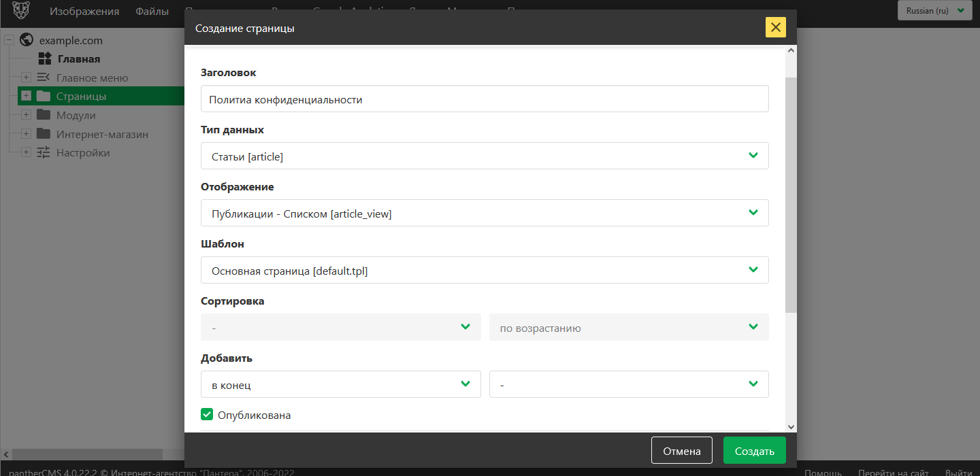Expand the Главное меню tree node
The height and width of the screenshot is (476, 980).
tap(26, 78)
